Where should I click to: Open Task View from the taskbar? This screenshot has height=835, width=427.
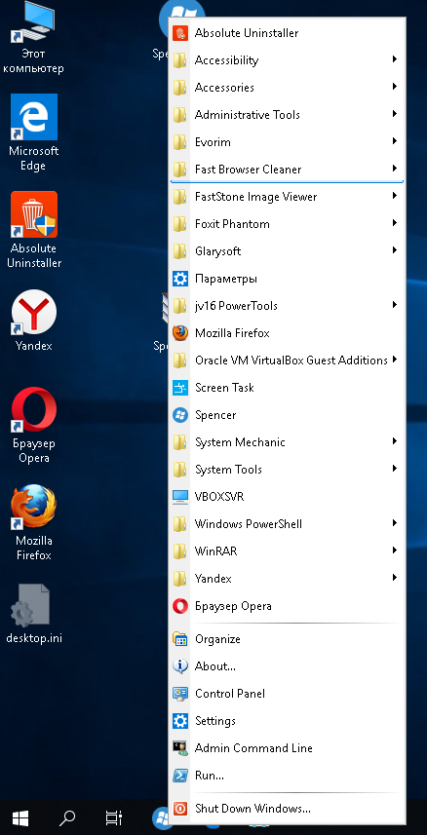point(113,818)
